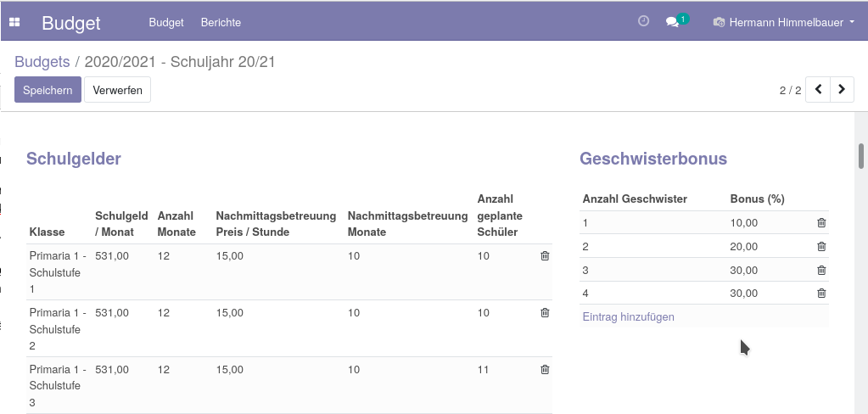
Task: Go to the next record arrow
Action: (x=842, y=90)
